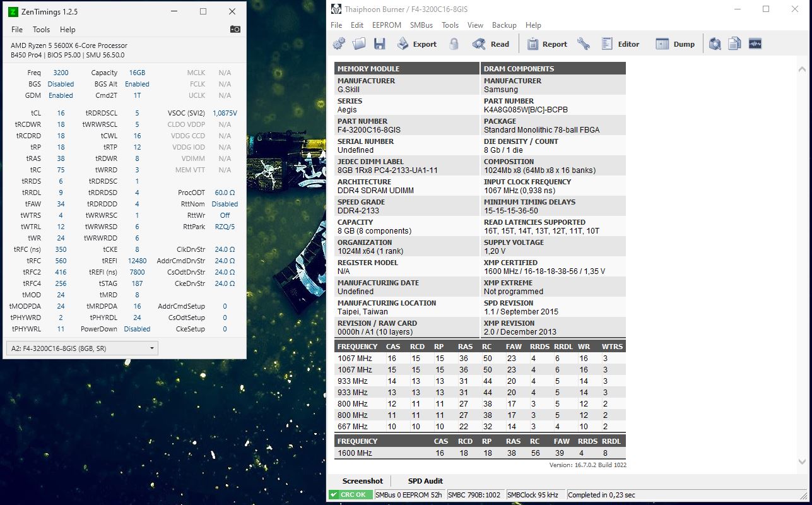
Task: Open the Editor from the toolbar
Action: [x=620, y=44]
